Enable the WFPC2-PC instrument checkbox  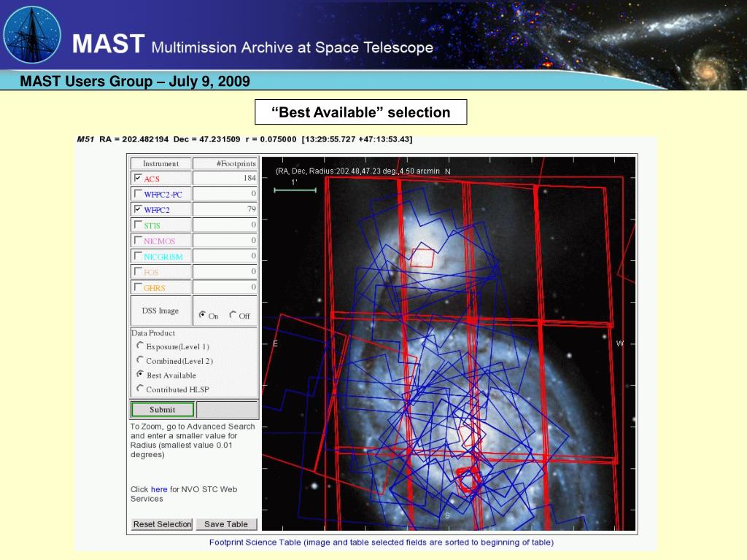(138, 193)
